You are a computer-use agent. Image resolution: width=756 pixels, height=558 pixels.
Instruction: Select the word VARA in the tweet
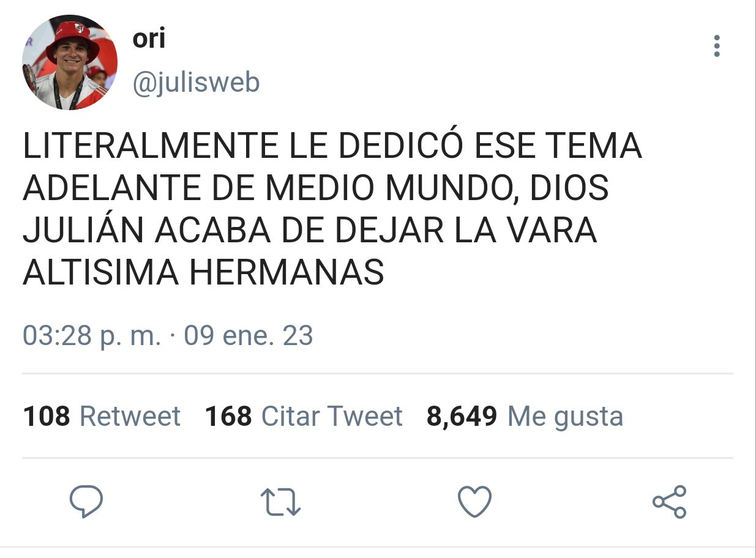tap(548, 231)
